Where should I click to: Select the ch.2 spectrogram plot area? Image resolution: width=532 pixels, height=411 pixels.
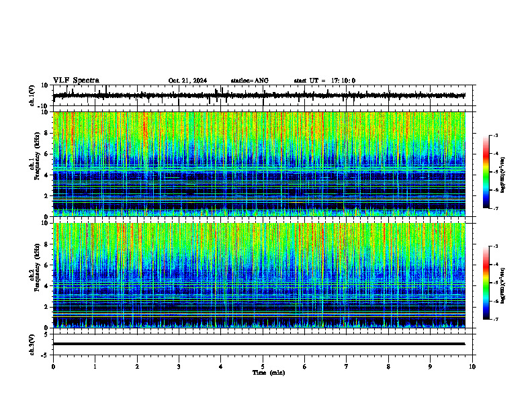(259, 275)
